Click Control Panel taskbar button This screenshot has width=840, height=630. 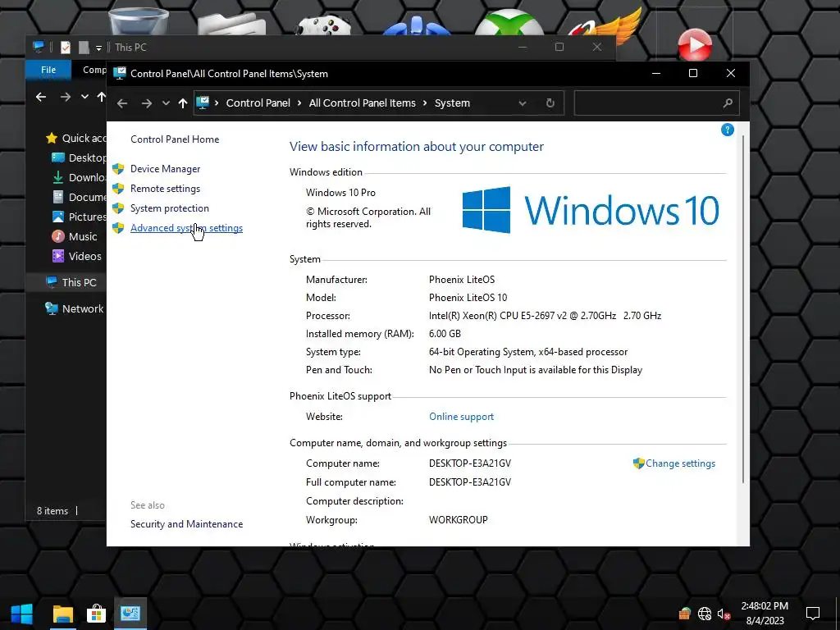tap(130, 614)
